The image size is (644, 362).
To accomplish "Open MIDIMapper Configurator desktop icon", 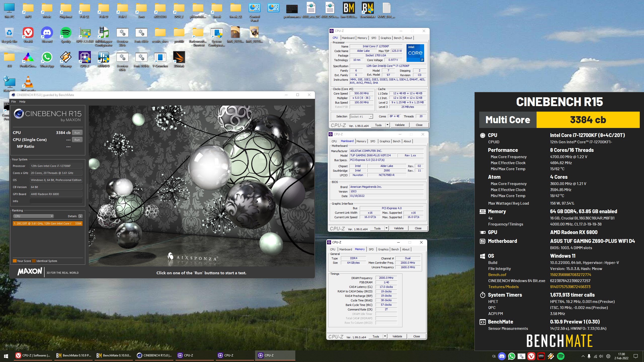I will point(104,37).
